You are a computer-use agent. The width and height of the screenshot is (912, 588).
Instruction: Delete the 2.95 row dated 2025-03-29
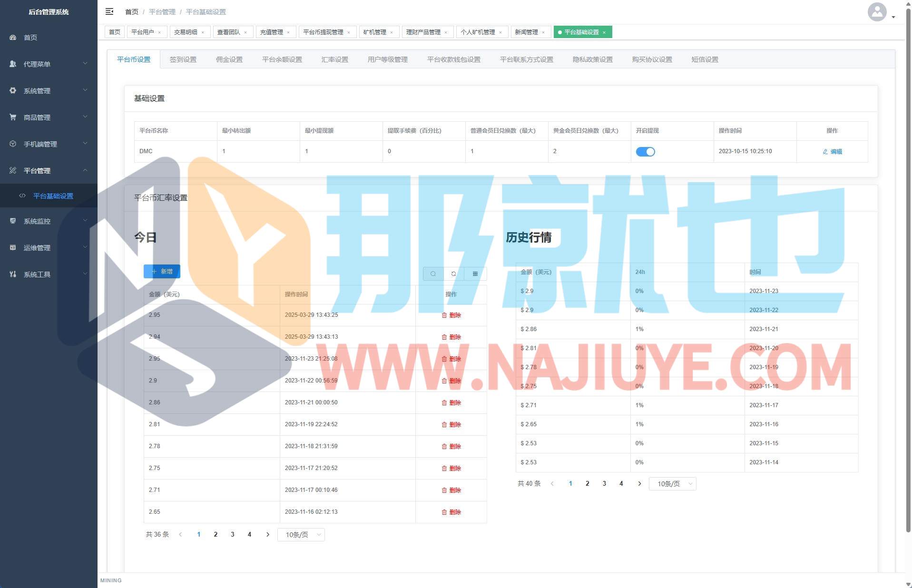(x=451, y=315)
